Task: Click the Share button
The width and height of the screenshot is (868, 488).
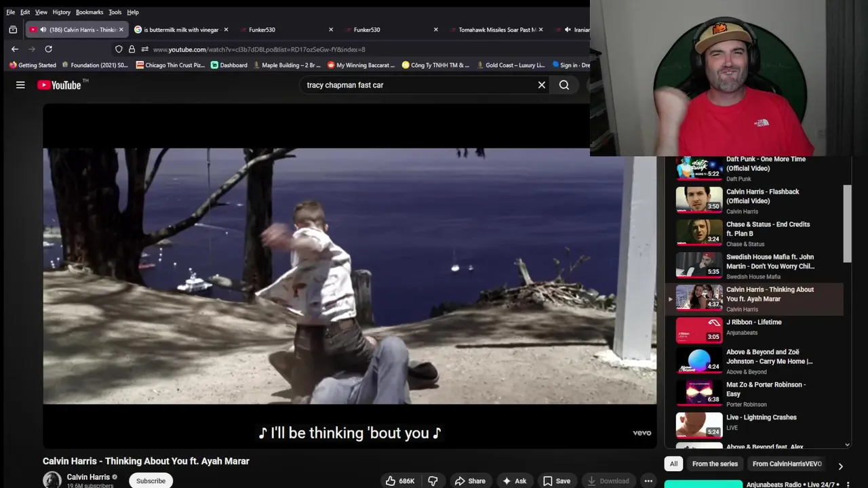Action: pyautogui.click(x=470, y=481)
